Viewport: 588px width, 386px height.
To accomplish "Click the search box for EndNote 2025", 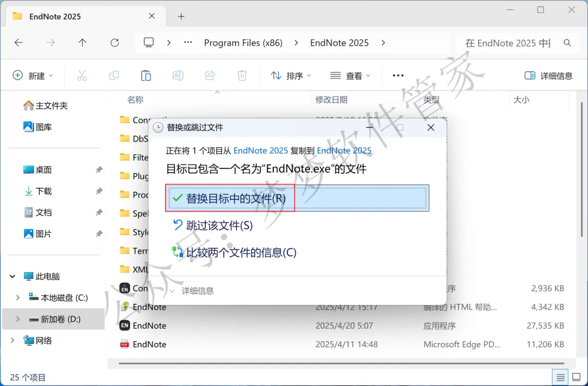I will pos(508,43).
